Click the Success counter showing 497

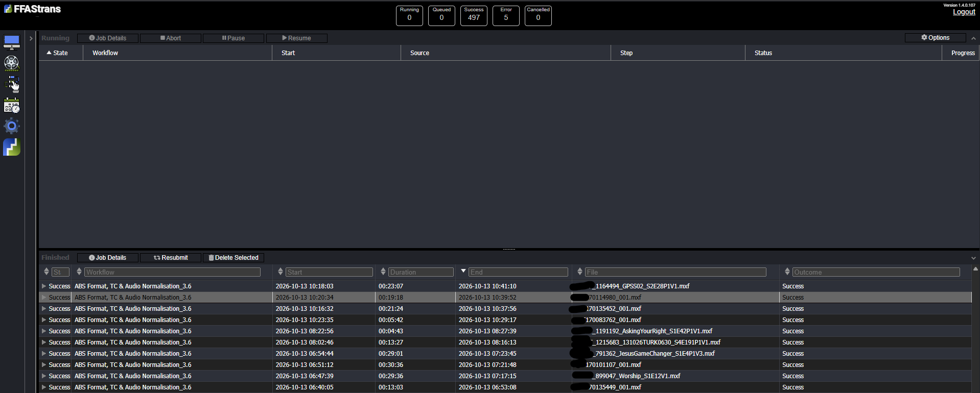tap(474, 16)
